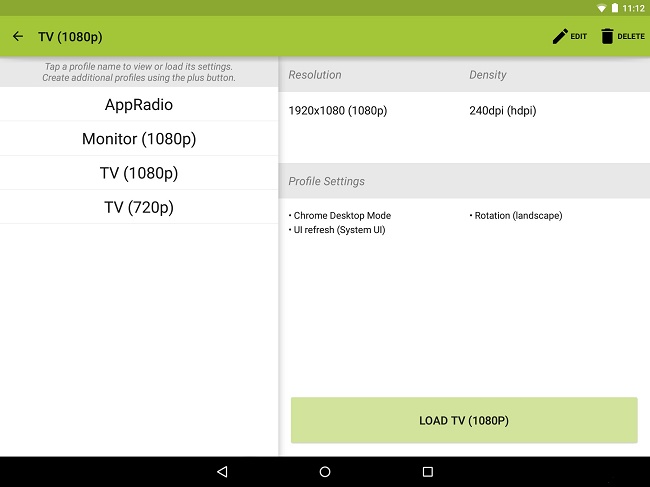The image size is (650, 487).
Task: Open the TV (720p) profile
Action: pos(139,207)
